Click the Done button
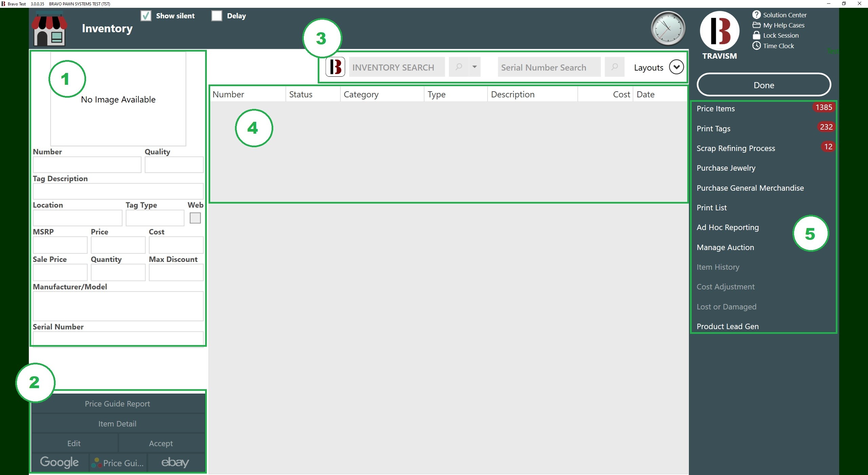This screenshot has width=868, height=475. click(x=764, y=85)
